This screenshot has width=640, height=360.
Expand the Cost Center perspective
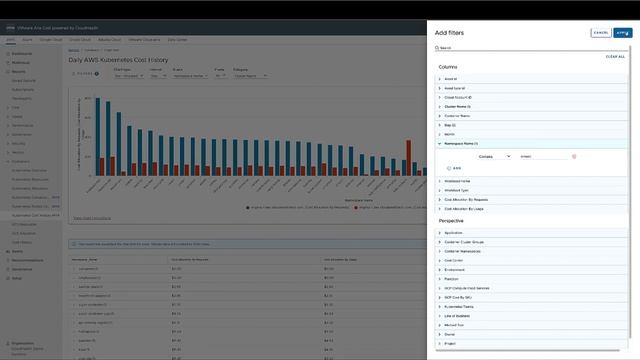pyautogui.click(x=531, y=260)
